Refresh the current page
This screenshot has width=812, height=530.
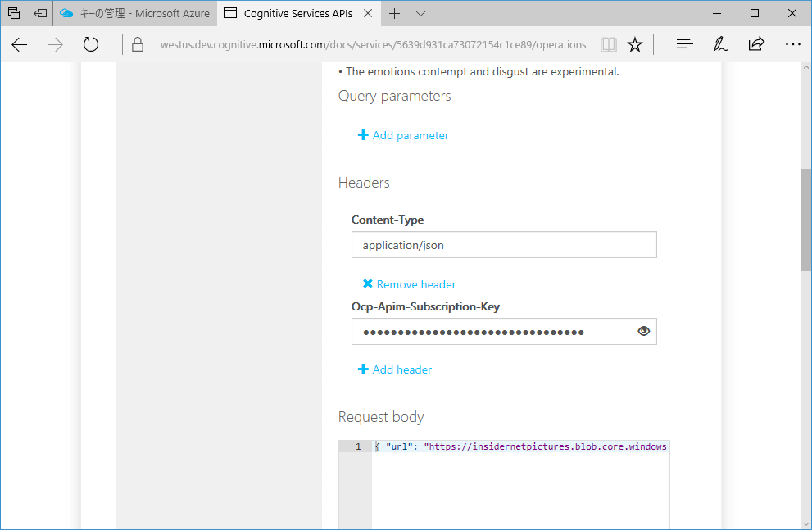point(90,44)
